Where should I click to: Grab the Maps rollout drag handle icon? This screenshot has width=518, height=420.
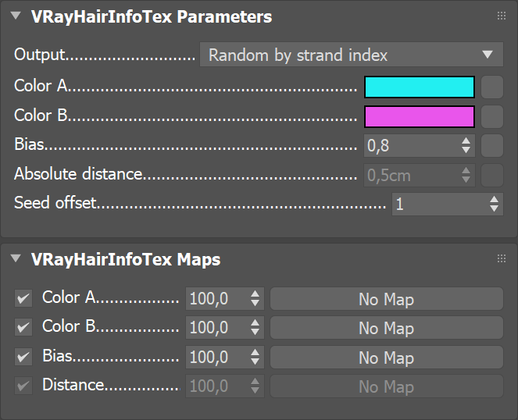[502, 258]
